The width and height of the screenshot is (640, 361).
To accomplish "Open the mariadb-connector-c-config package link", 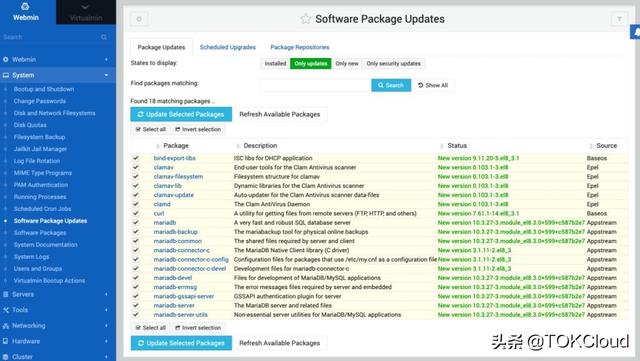I will (x=191, y=259).
